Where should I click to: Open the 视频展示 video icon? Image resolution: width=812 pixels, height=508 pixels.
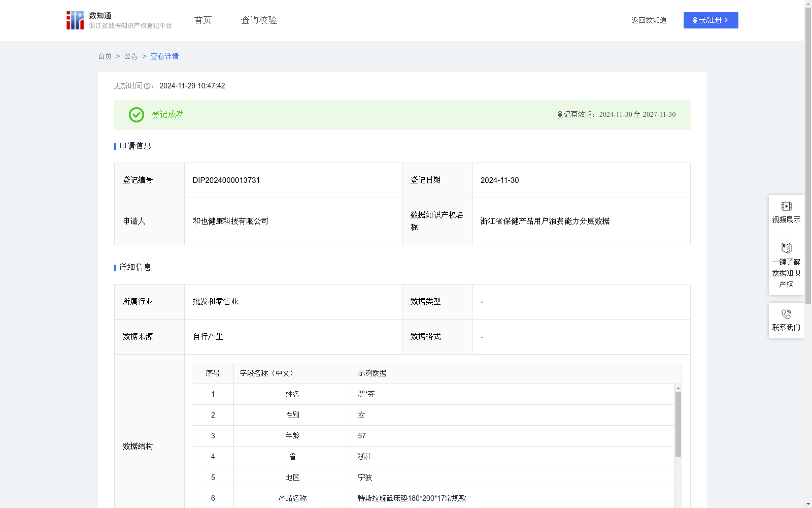[786, 206]
